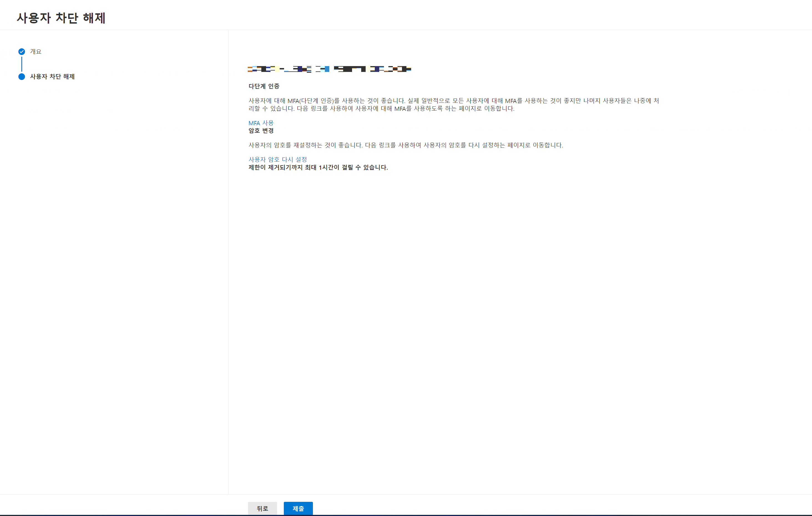Click the blurred user name line
The width and height of the screenshot is (812, 516).
(329, 69)
